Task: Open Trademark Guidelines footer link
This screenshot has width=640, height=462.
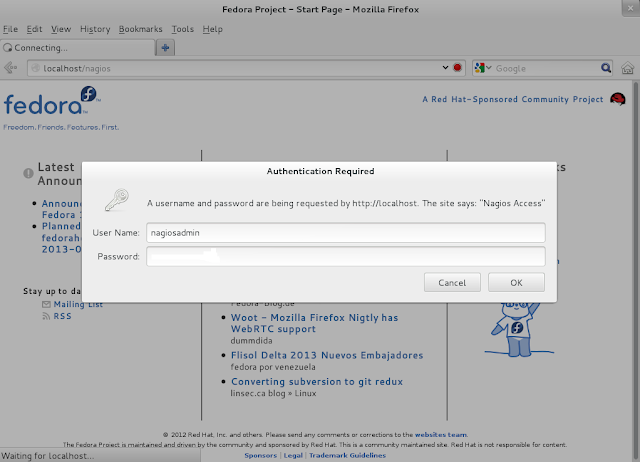Action: (x=347, y=455)
